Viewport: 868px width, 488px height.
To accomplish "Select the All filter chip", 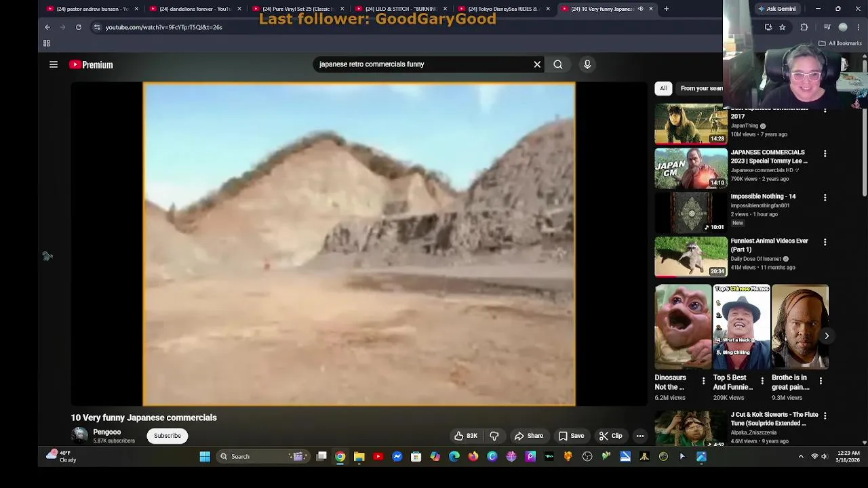I will 663,88.
